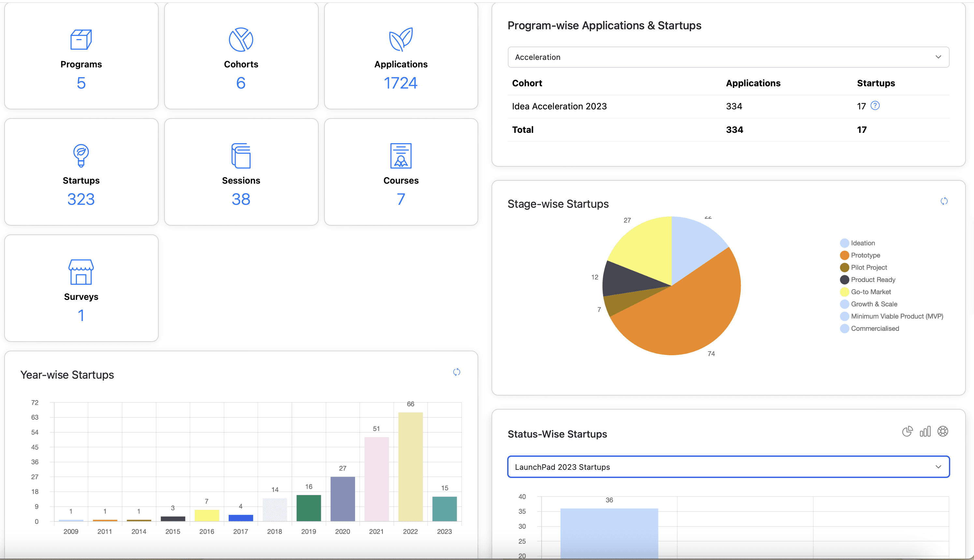The height and width of the screenshot is (560, 974).
Task: Open the LaunchPad 2023 Startups dropdown
Action: tap(728, 467)
